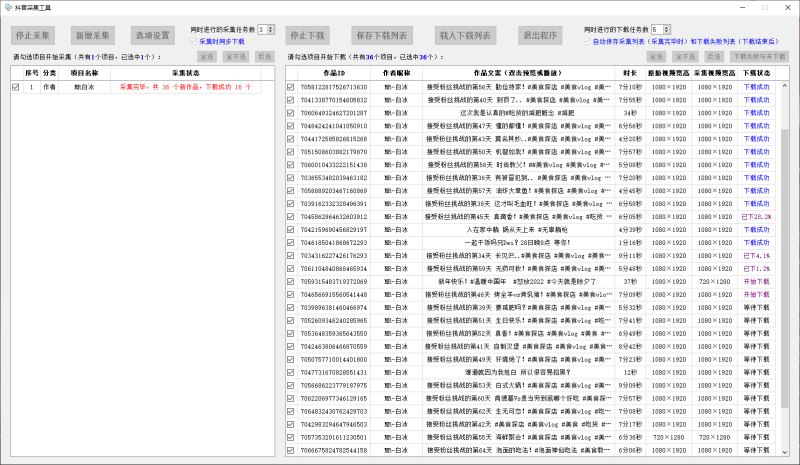
Task: Click the 停止采集 button
Action: point(35,35)
